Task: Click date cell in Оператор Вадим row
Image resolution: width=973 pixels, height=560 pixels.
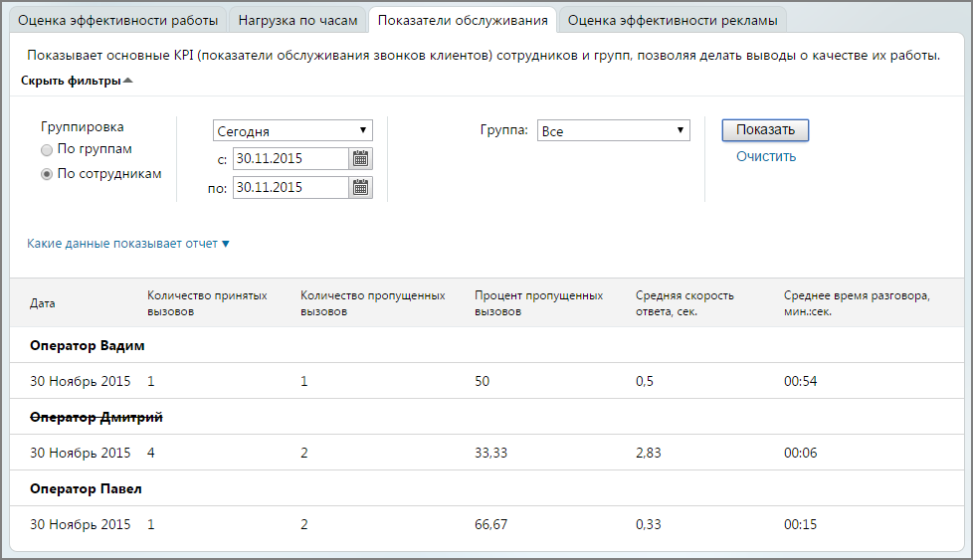Action: tap(80, 381)
